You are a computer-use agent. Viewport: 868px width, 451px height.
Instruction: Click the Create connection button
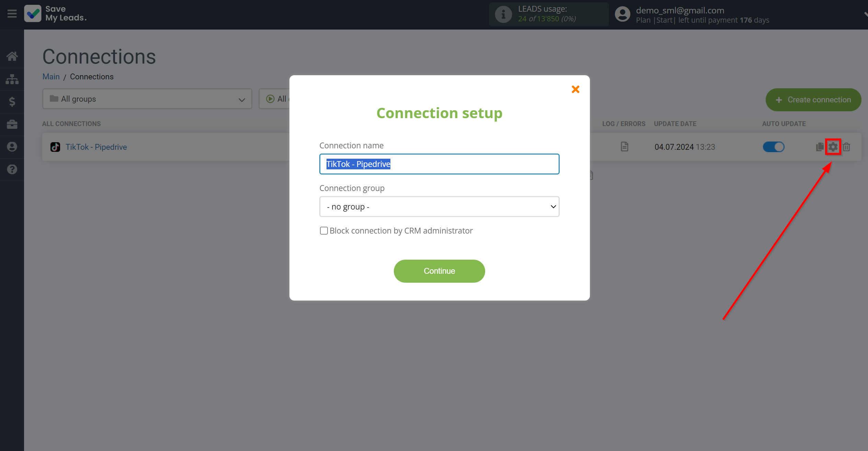tap(813, 99)
